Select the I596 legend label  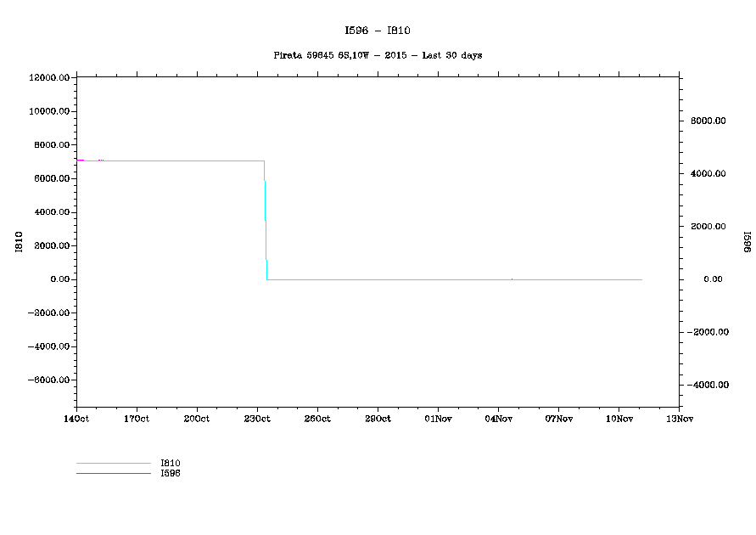170,473
